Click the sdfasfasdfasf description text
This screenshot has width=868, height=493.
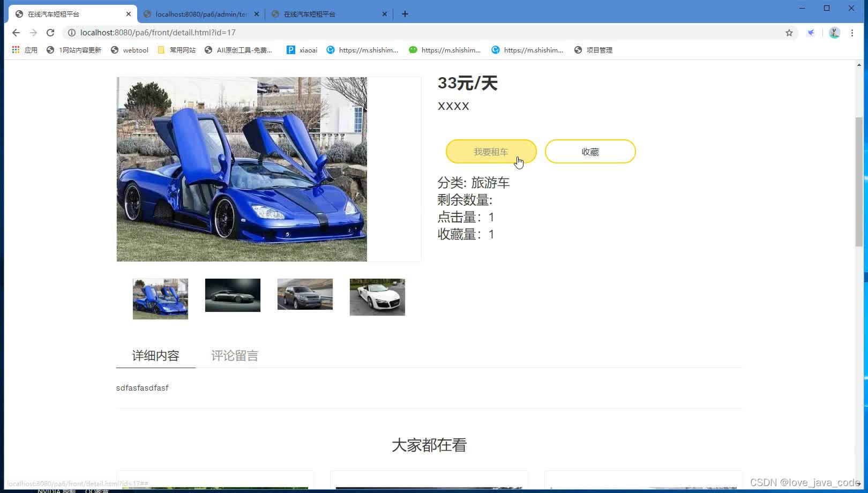point(143,388)
